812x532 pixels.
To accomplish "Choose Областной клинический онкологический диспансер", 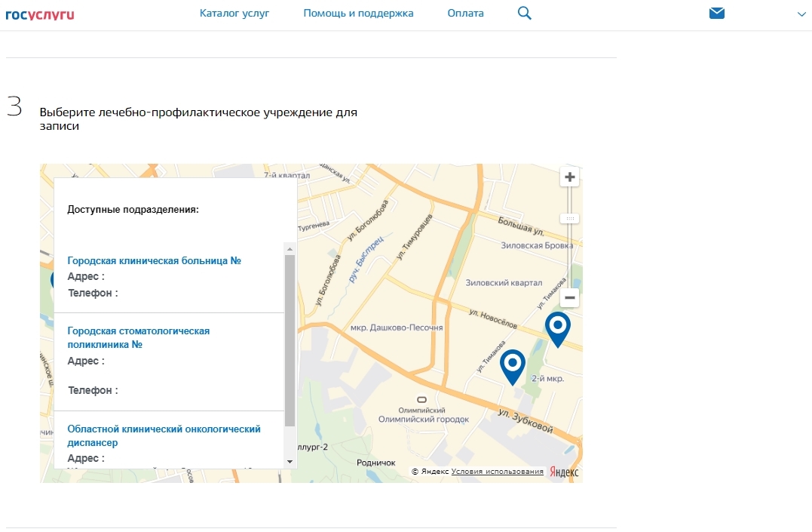I will click(164, 435).
